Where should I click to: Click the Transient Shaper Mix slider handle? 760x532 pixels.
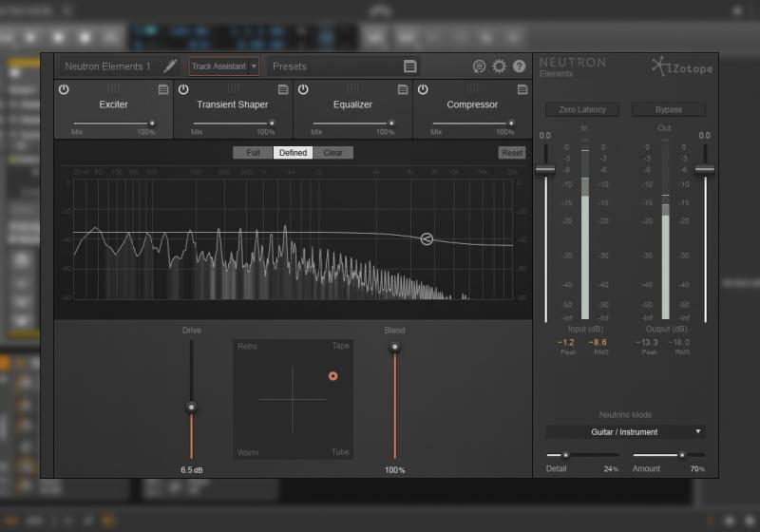(272, 123)
